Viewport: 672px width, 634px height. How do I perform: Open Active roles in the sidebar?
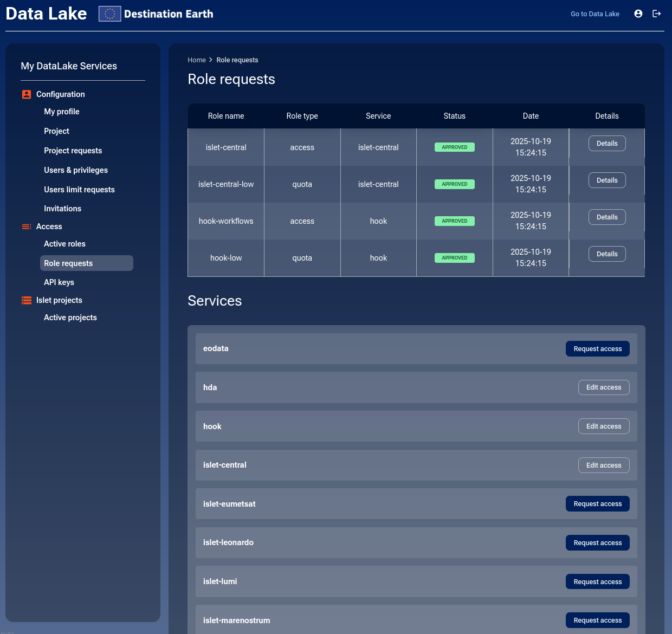tap(64, 244)
